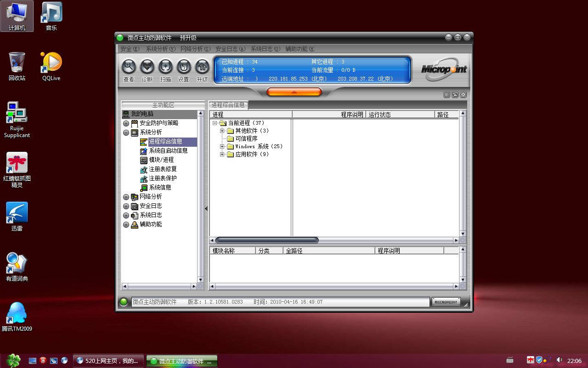The height and width of the screenshot is (368, 588).
Task: Switch to the 进程综合信息 tab
Action: pyautogui.click(x=228, y=105)
